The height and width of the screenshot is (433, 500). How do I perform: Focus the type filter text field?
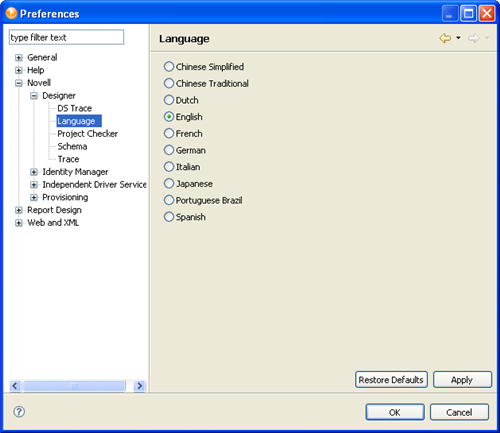point(66,37)
